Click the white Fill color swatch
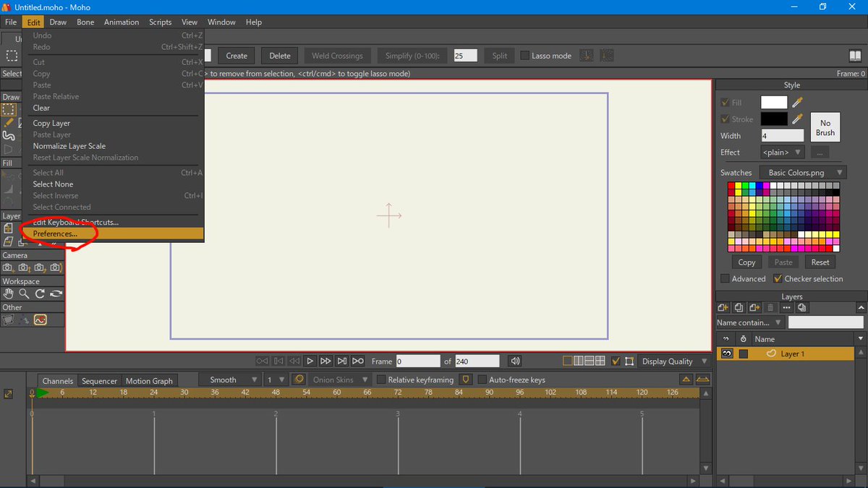This screenshot has height=488, width=868. click(x=774, y=103)
